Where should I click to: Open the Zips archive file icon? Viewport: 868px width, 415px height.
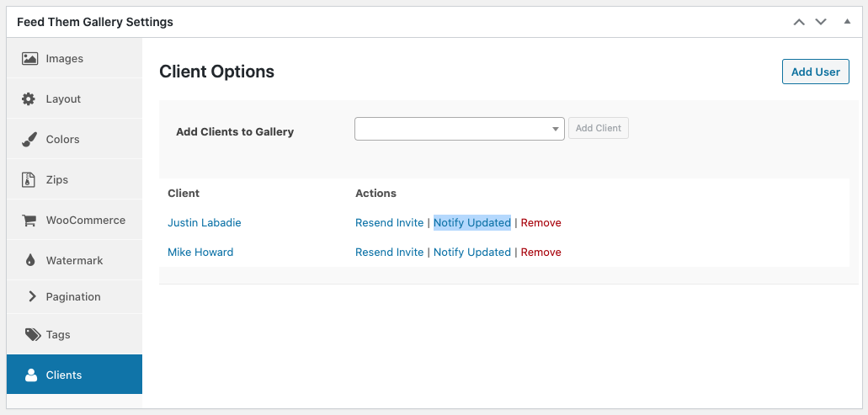29,180
